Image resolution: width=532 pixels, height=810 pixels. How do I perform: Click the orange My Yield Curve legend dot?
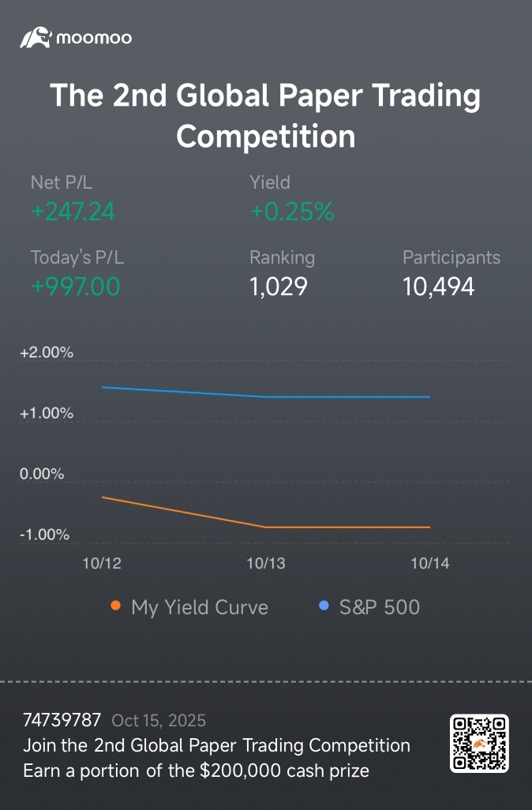(x=116, y=606)
